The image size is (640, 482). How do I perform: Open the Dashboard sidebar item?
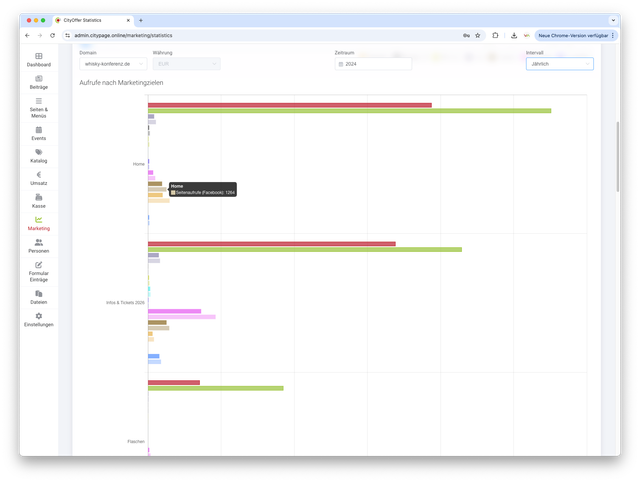point(38,59)
